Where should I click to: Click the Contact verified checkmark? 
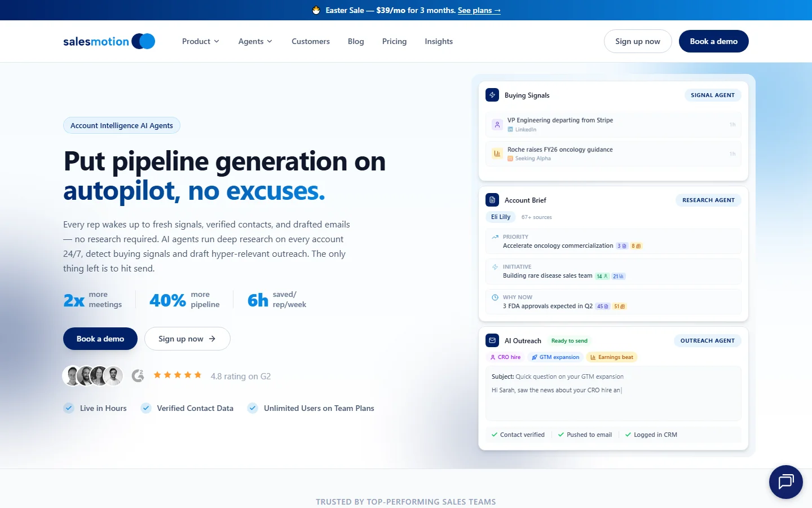point(495,435)
